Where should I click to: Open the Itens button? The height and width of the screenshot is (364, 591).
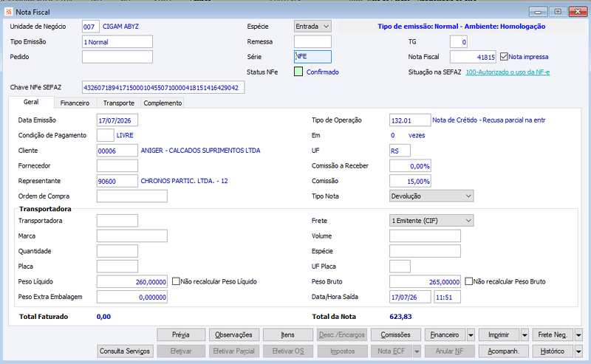(x=287, y=334)
